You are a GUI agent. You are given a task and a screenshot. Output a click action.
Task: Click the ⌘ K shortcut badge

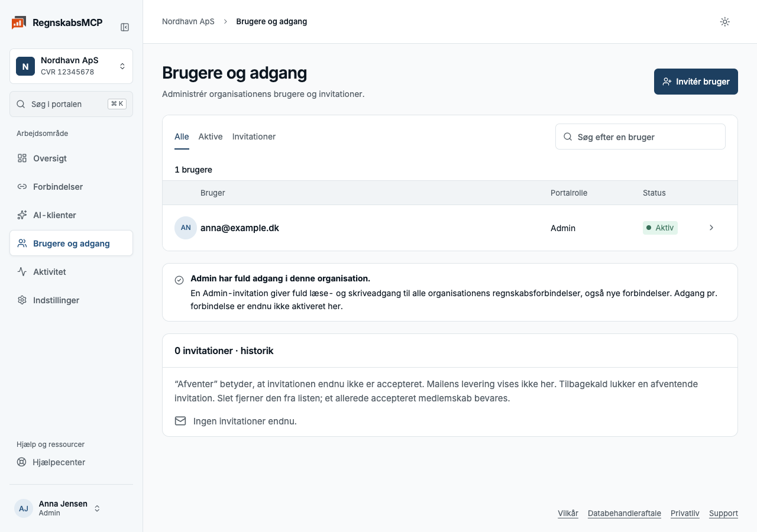(x=117, y=104)
